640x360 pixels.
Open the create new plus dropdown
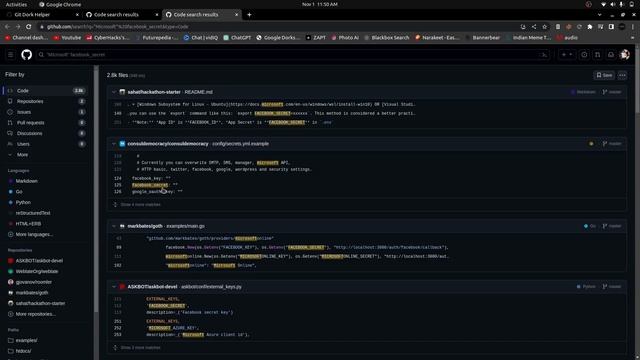(x=567, y=55)
